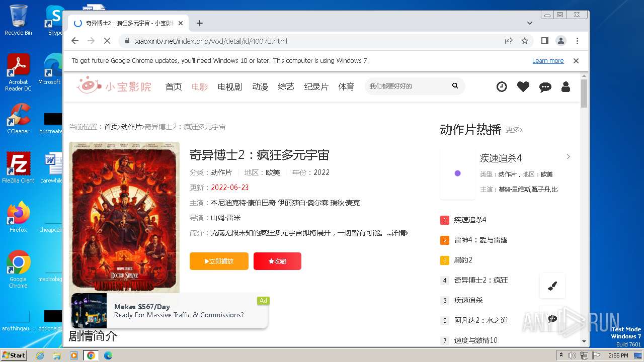Click the 小宝影院 site logo

click(x=114, y=86)
